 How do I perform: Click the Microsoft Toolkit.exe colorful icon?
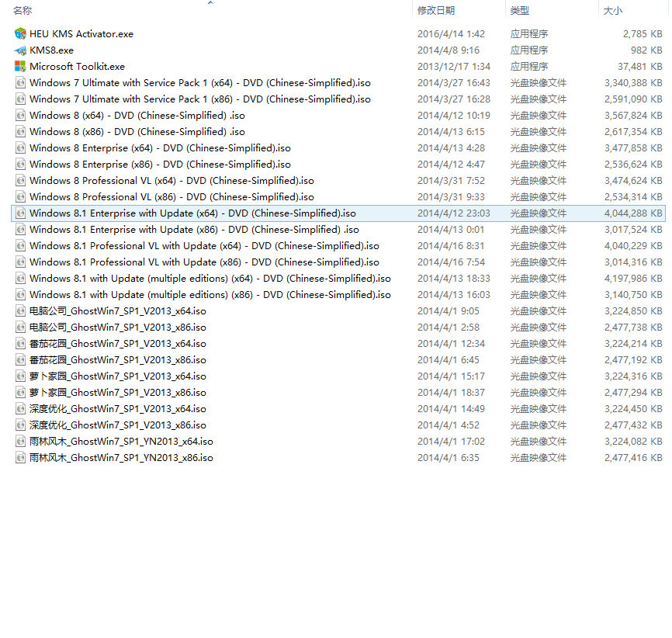pyautogui.click(x=20, y=67)
